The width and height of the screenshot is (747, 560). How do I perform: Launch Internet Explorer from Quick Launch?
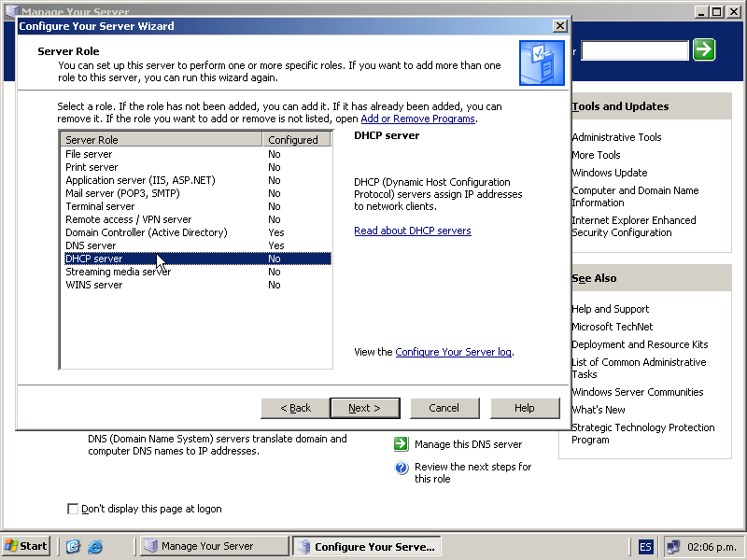tap(94, 547)
